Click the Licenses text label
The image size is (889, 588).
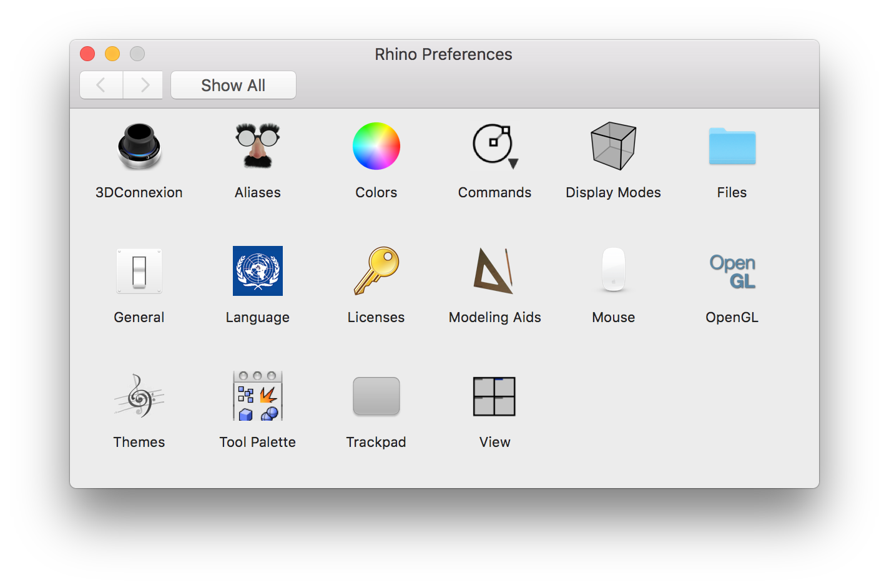tap(376, 317)
